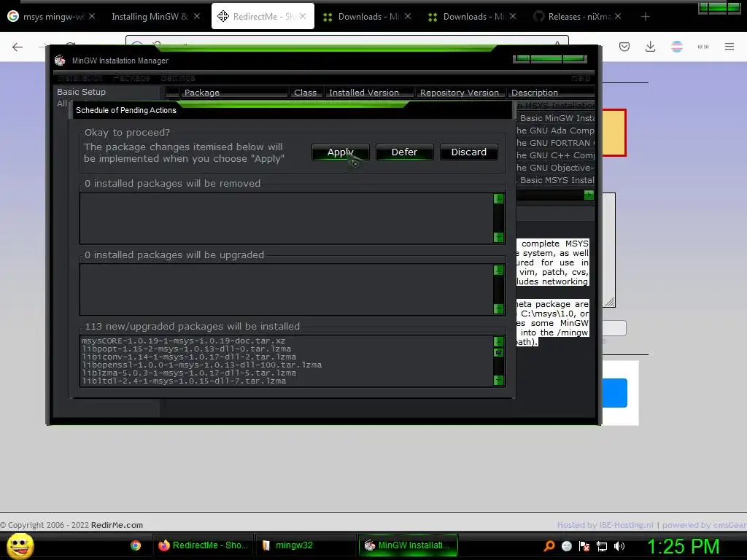This screenshot has height=560, width=747.
Task: Launch Chrome from taskbar
Action: tap(136, 545)
